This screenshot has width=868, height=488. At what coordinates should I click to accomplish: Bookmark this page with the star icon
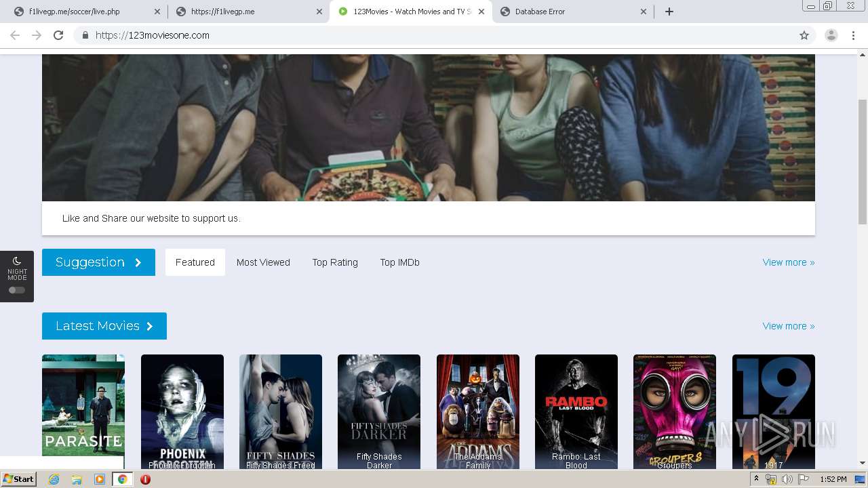point(804,35)
